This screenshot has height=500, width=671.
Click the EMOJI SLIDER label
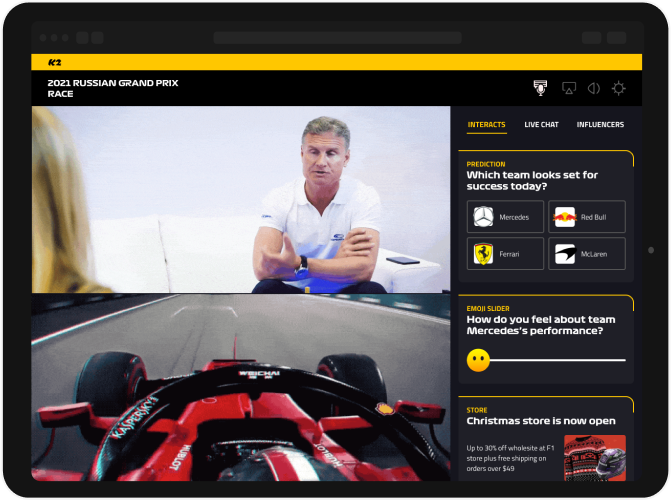coord(488,308)
